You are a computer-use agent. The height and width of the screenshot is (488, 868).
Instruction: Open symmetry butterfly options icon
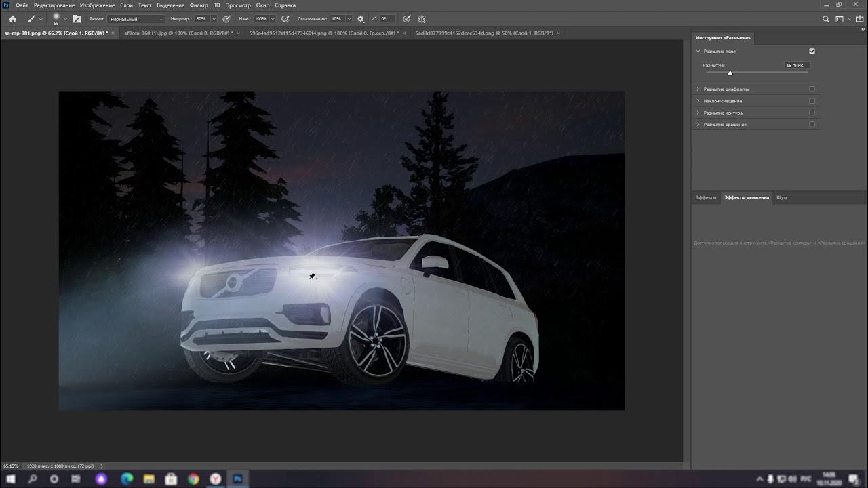(422, 19)
